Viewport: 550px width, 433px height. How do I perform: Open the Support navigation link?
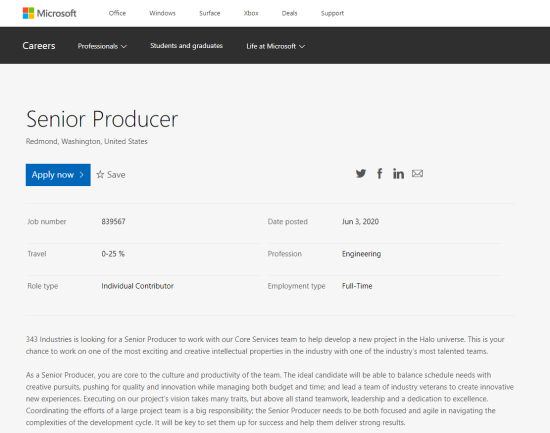tap(332, 13)
